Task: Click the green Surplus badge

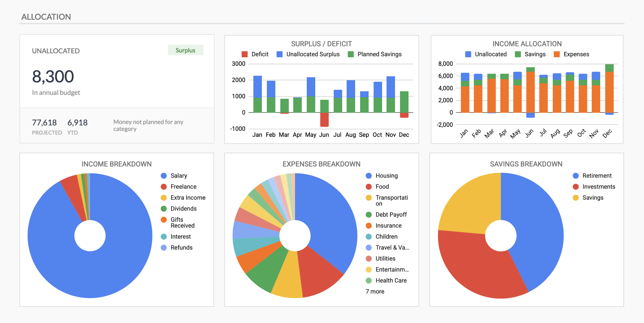Action: click(185, 50)
